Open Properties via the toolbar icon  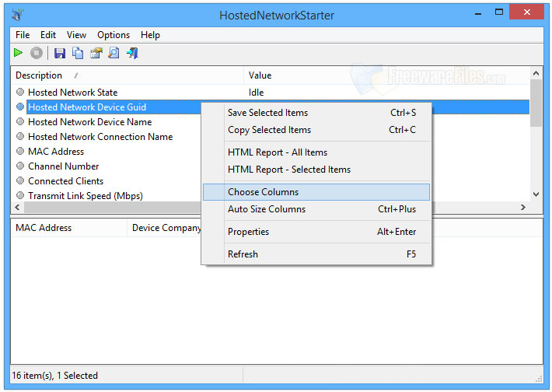point(96,53)
